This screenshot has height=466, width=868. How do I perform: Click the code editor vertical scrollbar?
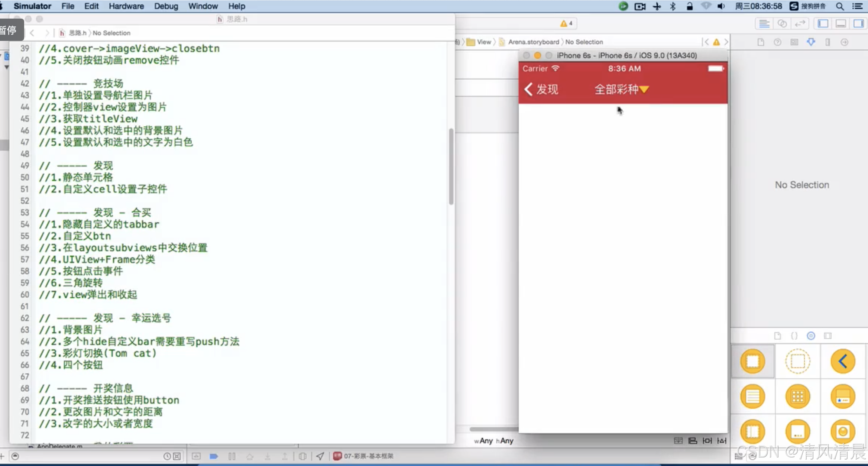[451, 166]
